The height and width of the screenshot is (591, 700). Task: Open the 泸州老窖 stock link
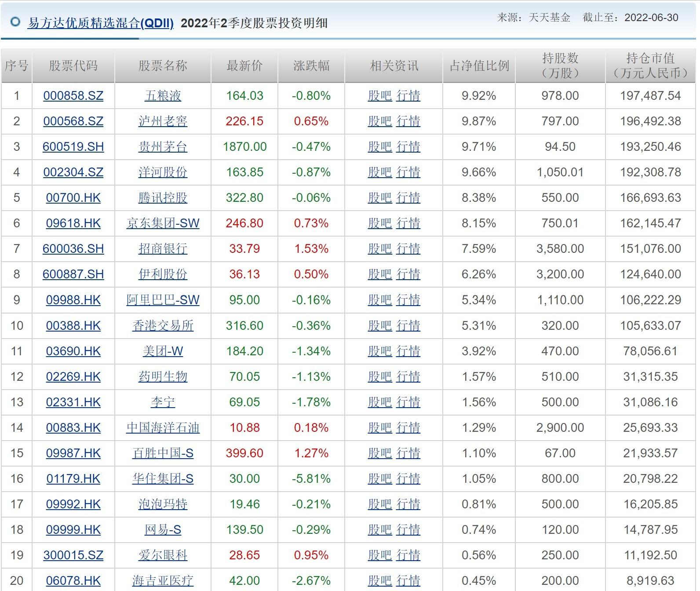click(x=163, y=121)
